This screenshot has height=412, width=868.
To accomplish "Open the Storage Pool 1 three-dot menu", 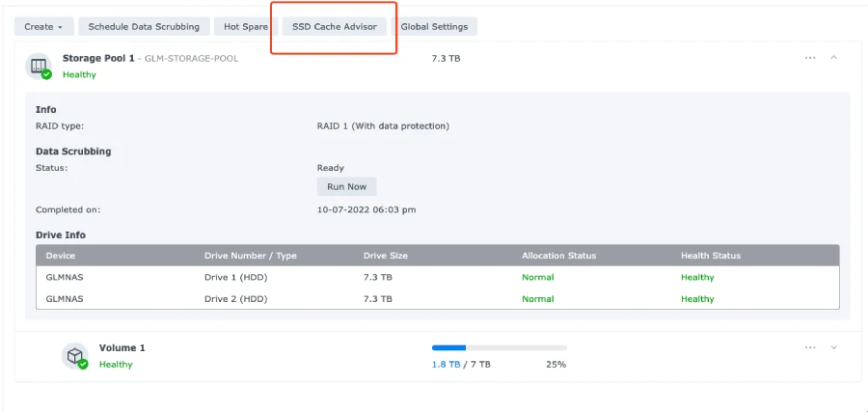I will click(x=810, y=58).
